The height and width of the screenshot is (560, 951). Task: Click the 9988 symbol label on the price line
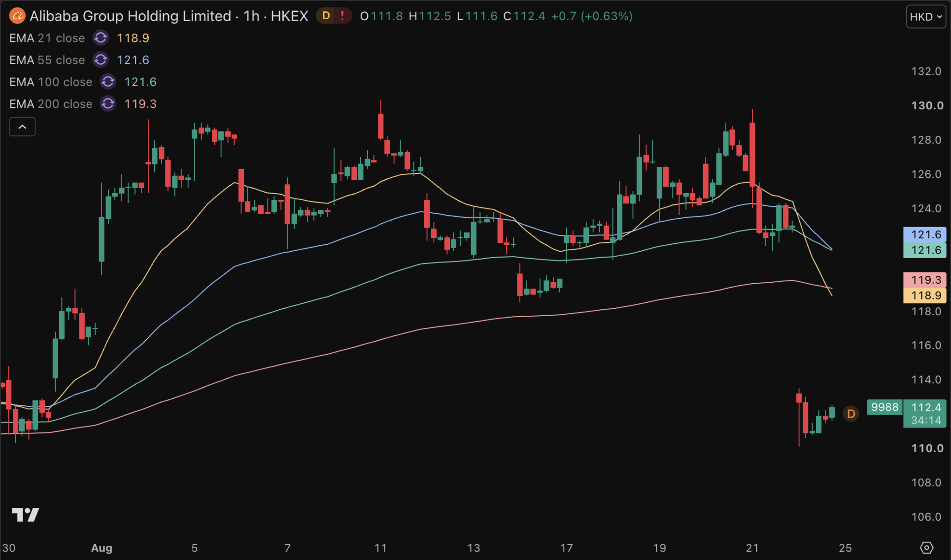pyautogui.click(x=884, y=407)
